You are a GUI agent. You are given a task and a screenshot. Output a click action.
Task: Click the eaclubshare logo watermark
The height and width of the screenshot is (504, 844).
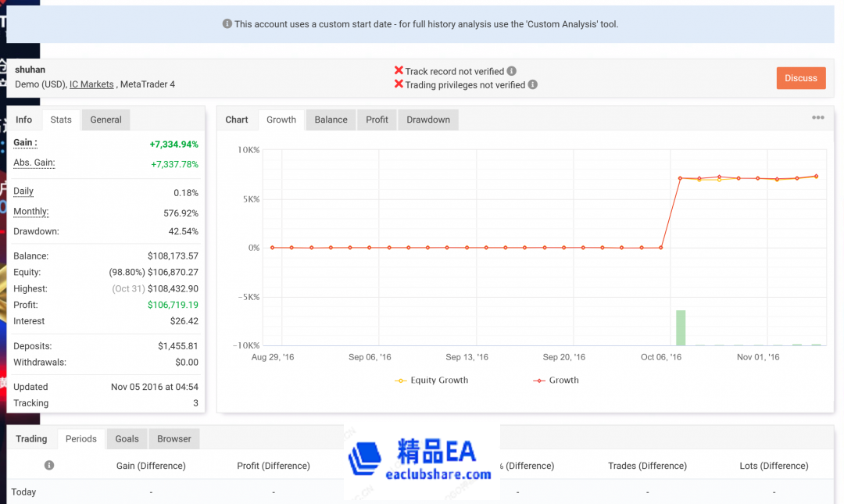point(421,459)
